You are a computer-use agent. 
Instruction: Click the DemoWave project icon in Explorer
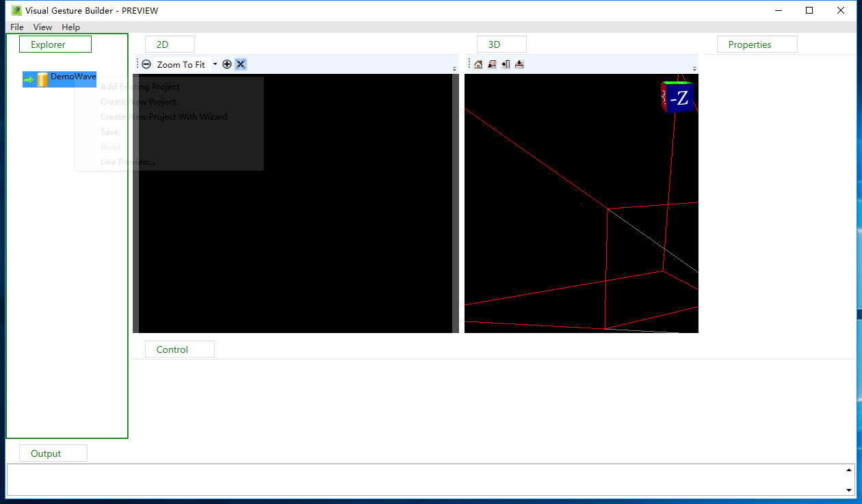click(x=42, y=79)
